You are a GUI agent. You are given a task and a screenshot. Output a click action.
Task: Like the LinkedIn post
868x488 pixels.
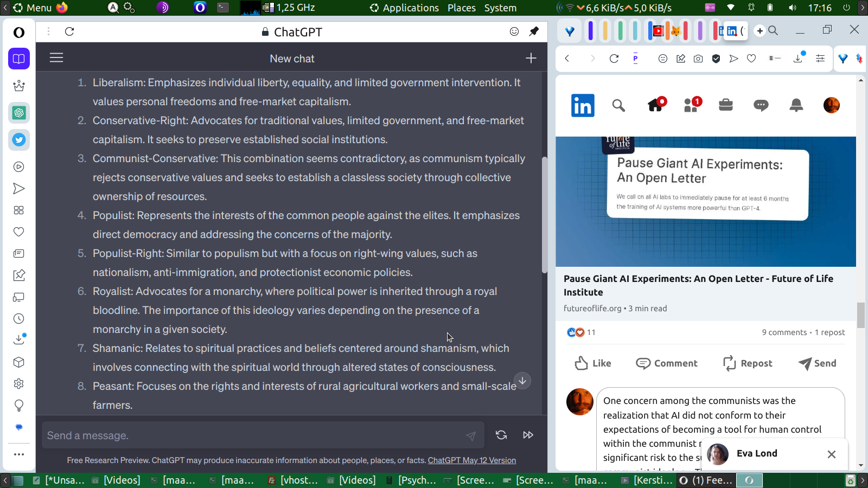point(592,363)
